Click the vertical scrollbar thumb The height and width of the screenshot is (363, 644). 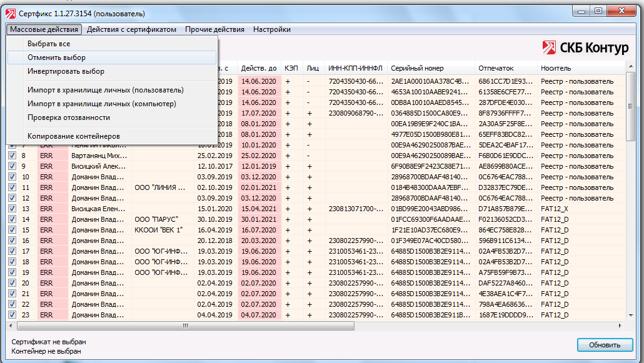click(x=631, y=106)
